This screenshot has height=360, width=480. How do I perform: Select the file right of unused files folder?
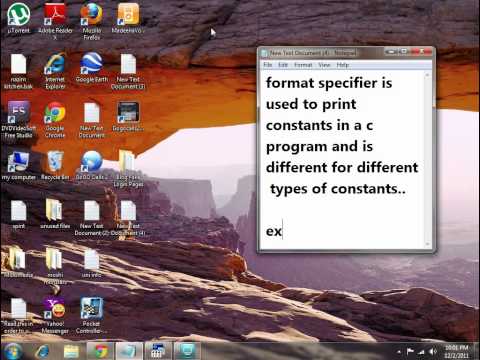coord(91,218)
